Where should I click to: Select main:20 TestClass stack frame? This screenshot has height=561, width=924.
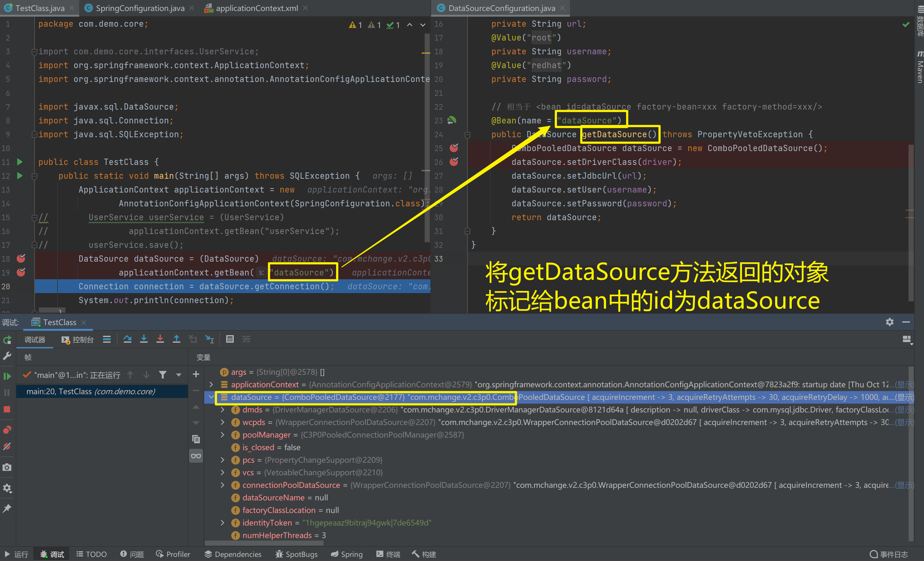click(91, 391)
